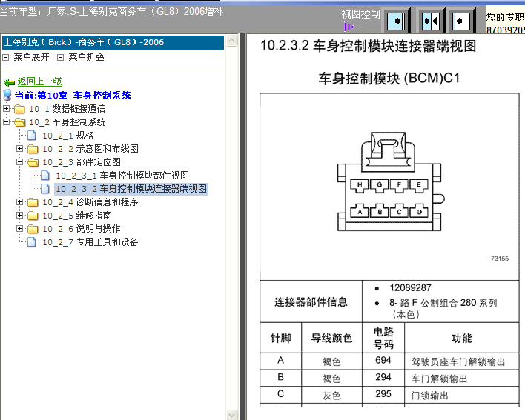Screen dimensions: 525x420
Task: Expand the 10_2_6 说明与操作 node
Action: pos(20,229)
